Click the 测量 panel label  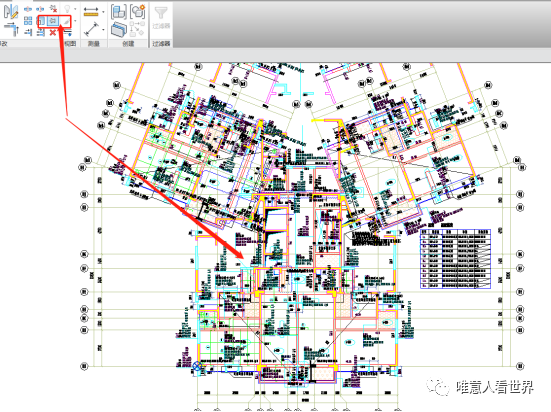93,44
